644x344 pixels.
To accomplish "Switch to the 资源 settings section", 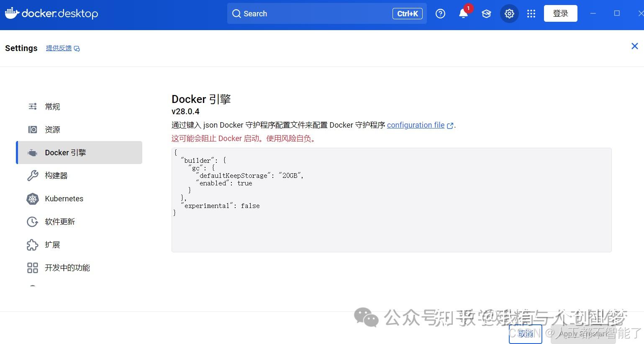I will click(52, 129).
